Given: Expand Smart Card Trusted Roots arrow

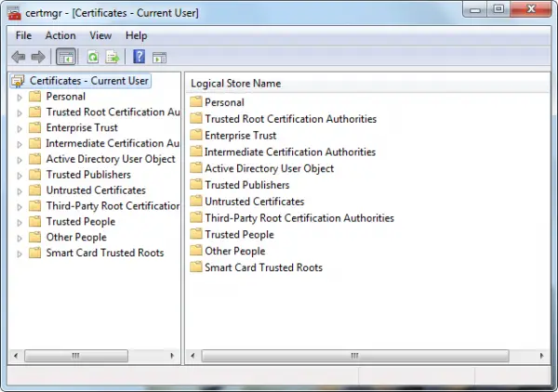Looking at the screenshot, I should point(20,254).
